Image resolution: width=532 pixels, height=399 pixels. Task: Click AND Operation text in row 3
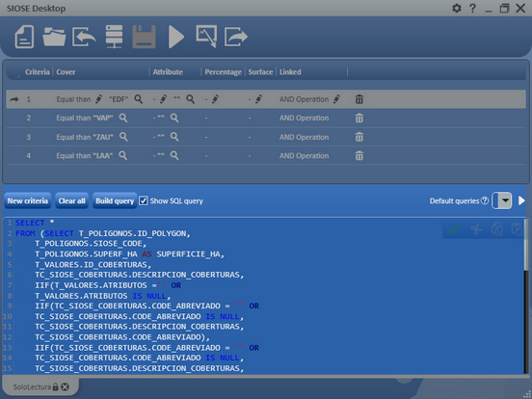click(304, 137)
